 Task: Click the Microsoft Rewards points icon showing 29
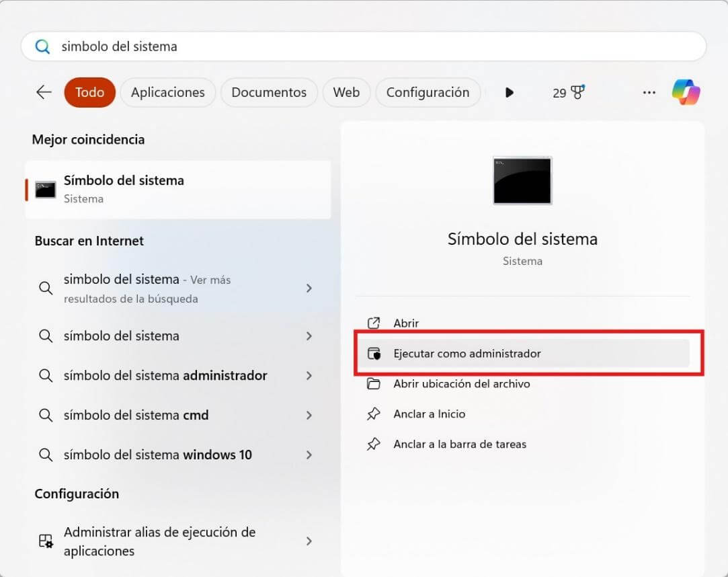[569, 92]
